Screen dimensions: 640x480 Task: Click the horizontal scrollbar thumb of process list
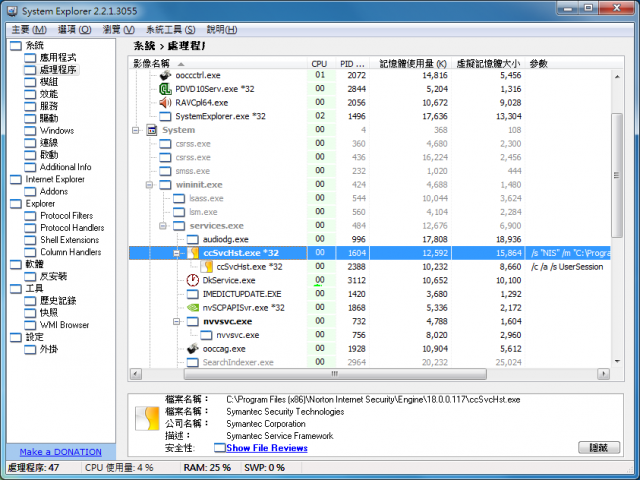pyautogui.click(x=335, y=374)
